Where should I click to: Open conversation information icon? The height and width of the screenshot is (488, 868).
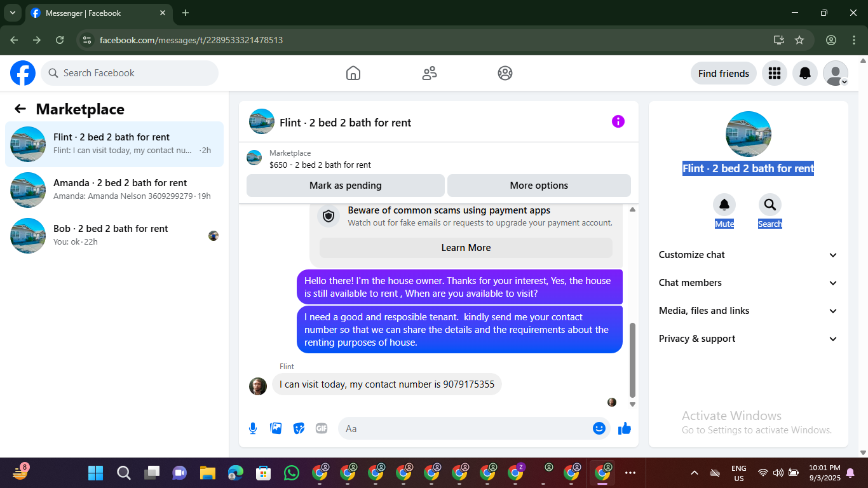[618, 121]
